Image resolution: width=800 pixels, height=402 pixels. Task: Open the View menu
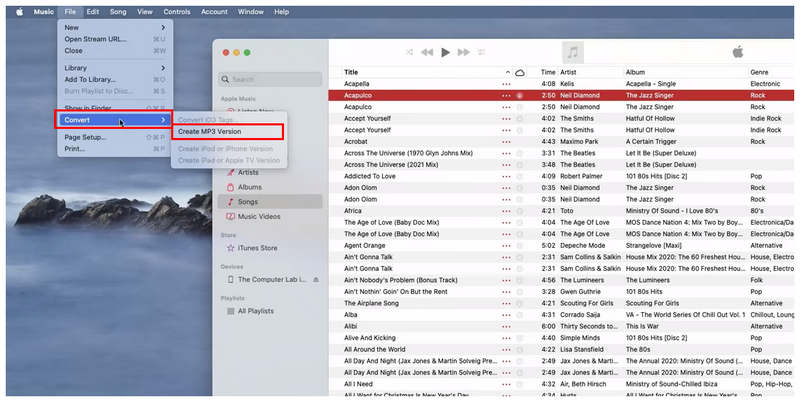coord(145,12)
